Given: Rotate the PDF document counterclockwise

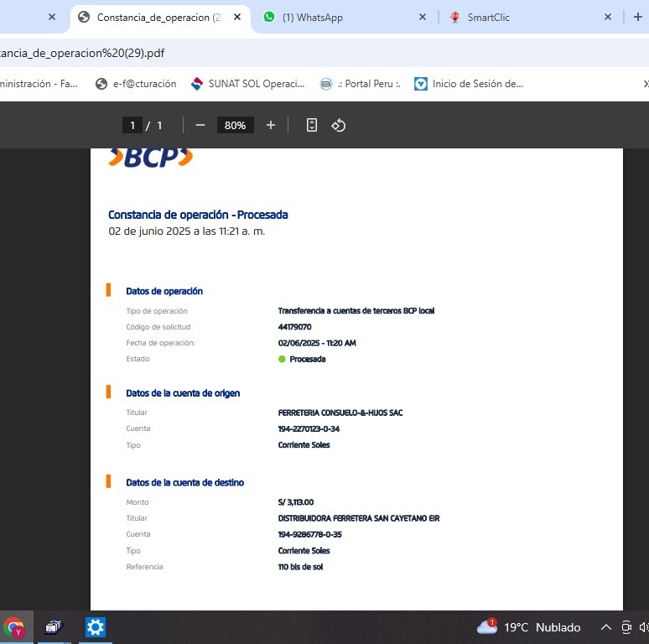Looking at the screenshot, I should 339,125.
